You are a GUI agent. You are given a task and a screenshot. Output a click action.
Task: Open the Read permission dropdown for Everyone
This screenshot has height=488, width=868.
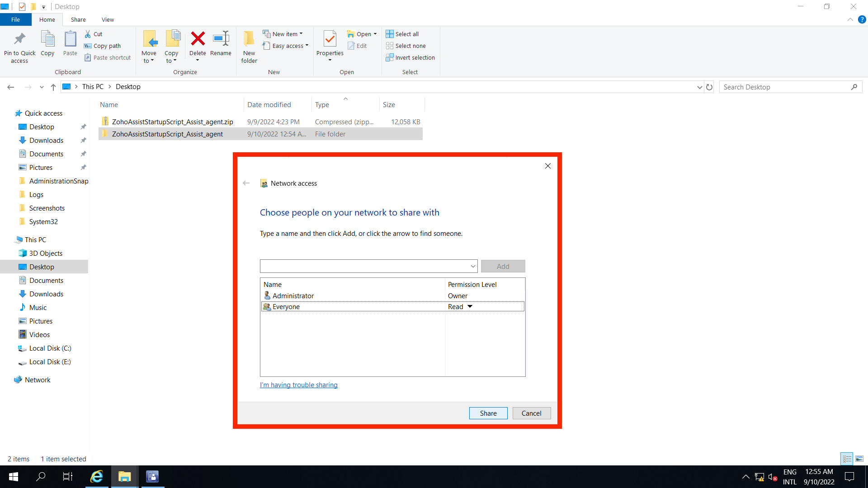pyautogui.click(x=469, y=306)
